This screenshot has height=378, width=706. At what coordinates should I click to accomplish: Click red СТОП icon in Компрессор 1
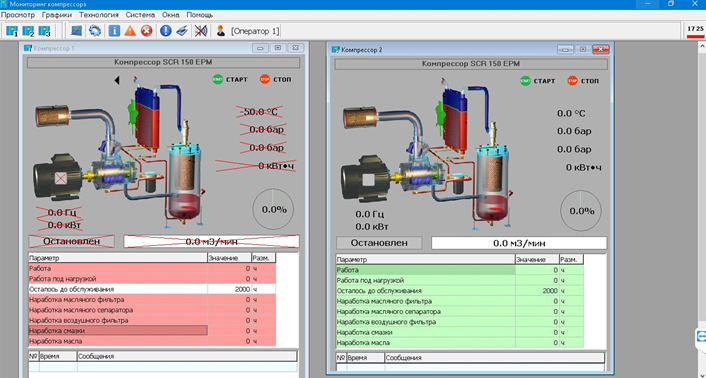(265, 80)
